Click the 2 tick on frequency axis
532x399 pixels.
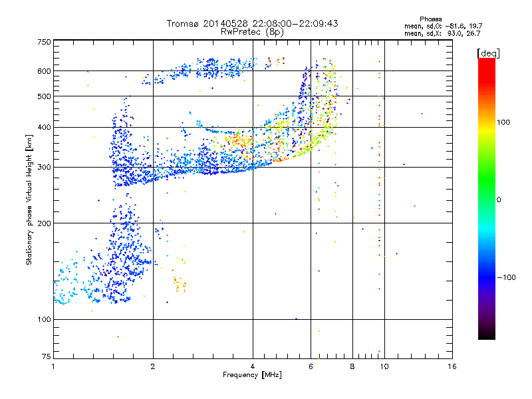pyautogui.click(x=153, y=366)
